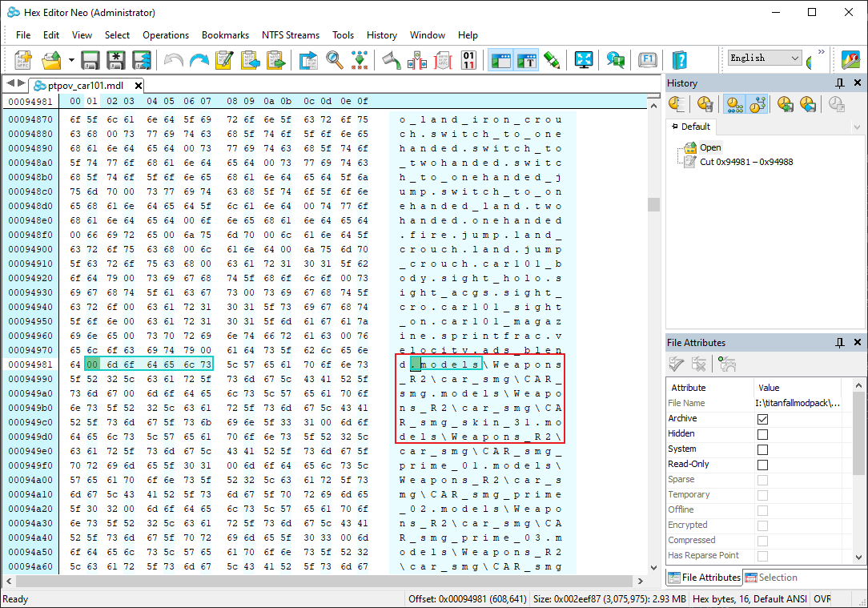
Task: Click the history list view clock icon
Action: tap(677, 104)
